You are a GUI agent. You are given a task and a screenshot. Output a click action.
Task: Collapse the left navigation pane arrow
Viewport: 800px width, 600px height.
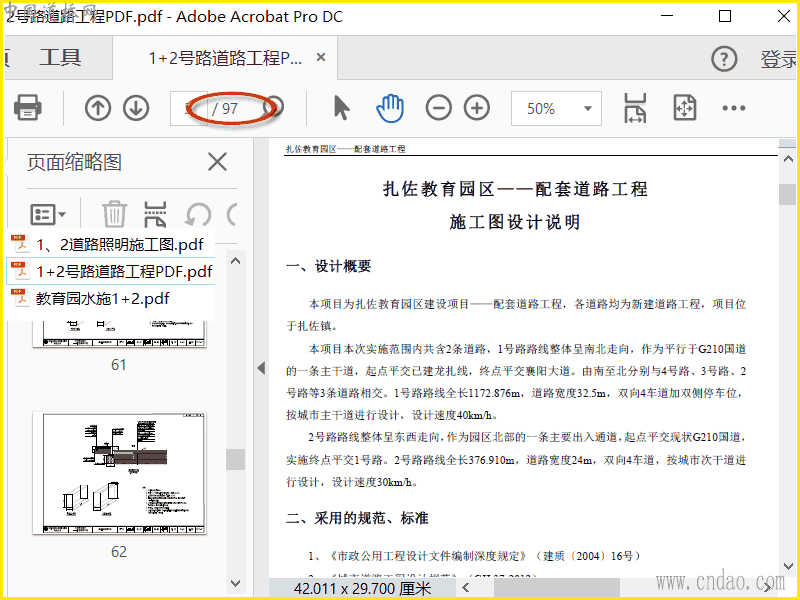coord(258,368)
